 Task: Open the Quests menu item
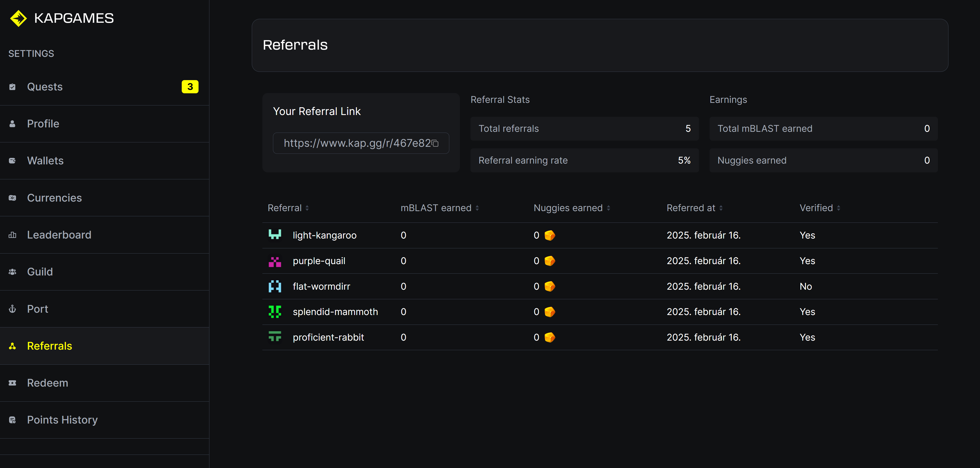(x=45, y=87)
